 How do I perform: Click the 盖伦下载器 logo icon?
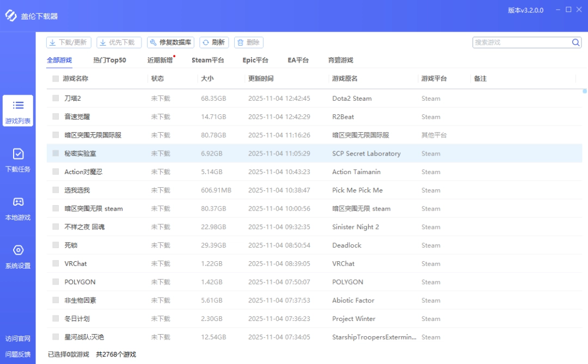[10, 16]
